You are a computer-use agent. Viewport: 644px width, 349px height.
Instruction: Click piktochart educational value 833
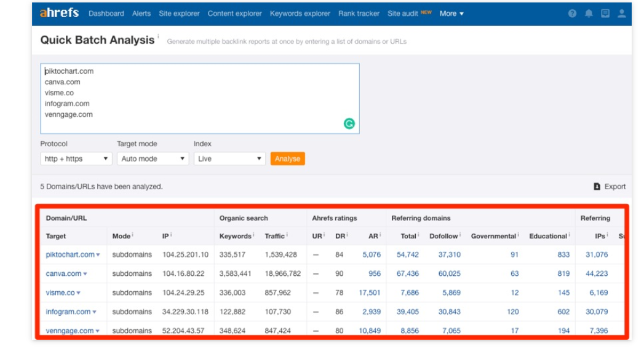(x=563, y=254)
